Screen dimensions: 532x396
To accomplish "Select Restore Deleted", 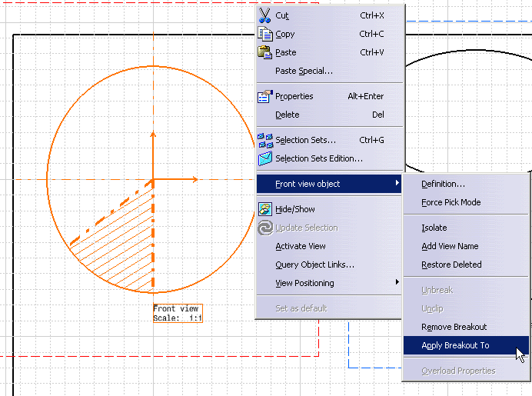I will pyautogui.click(x=466, y=265).
